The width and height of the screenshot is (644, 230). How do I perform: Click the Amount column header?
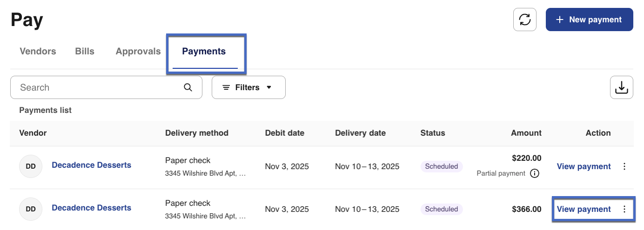526,133
